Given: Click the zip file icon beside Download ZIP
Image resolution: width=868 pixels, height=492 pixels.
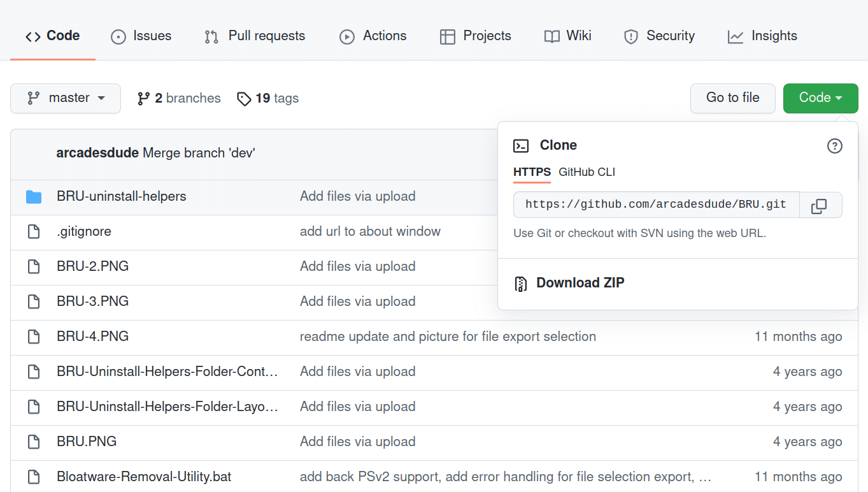Looking at the screenshot, I should (521, 284).
